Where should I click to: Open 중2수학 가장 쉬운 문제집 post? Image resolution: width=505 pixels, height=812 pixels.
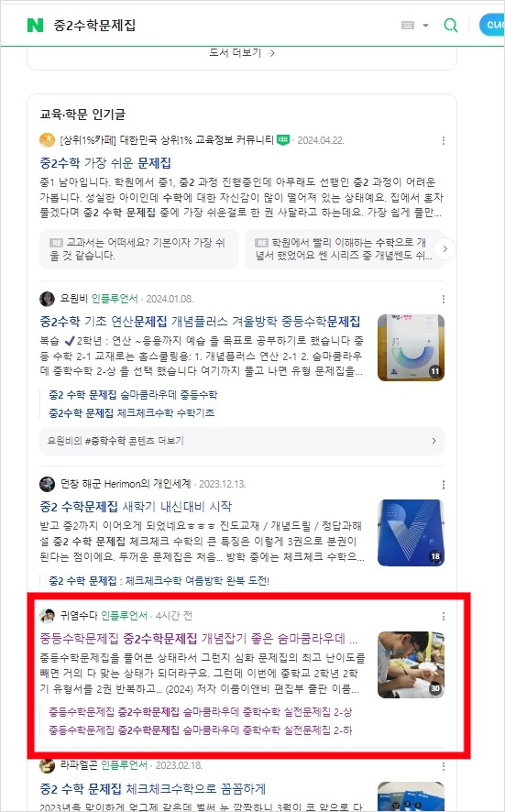coord(105,163)
